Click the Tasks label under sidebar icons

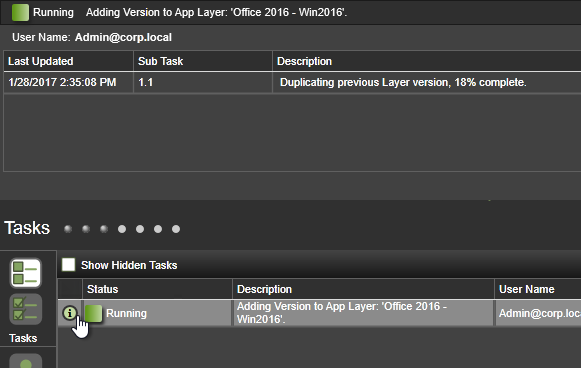(23, 338)
